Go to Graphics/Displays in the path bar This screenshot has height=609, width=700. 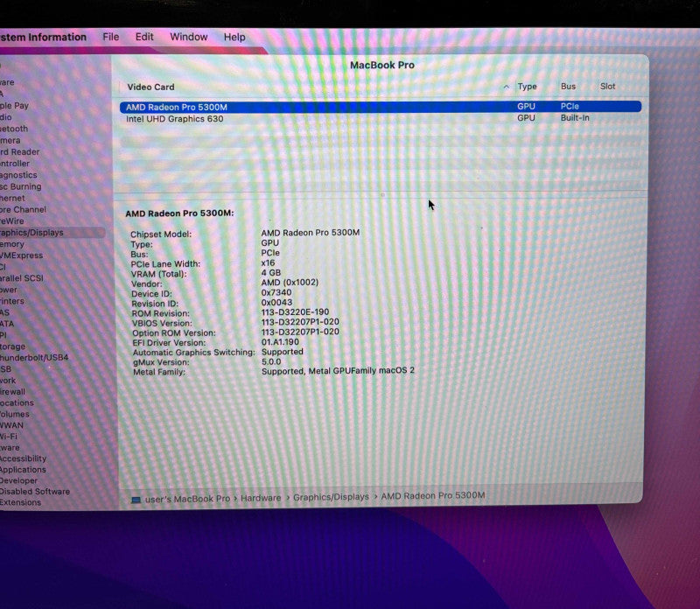click(331, 497)
